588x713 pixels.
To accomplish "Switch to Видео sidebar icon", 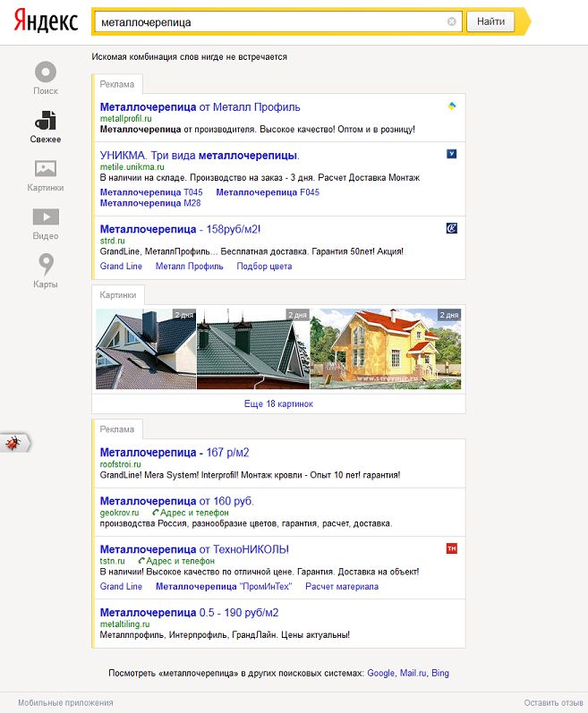I will coord(46,216).
